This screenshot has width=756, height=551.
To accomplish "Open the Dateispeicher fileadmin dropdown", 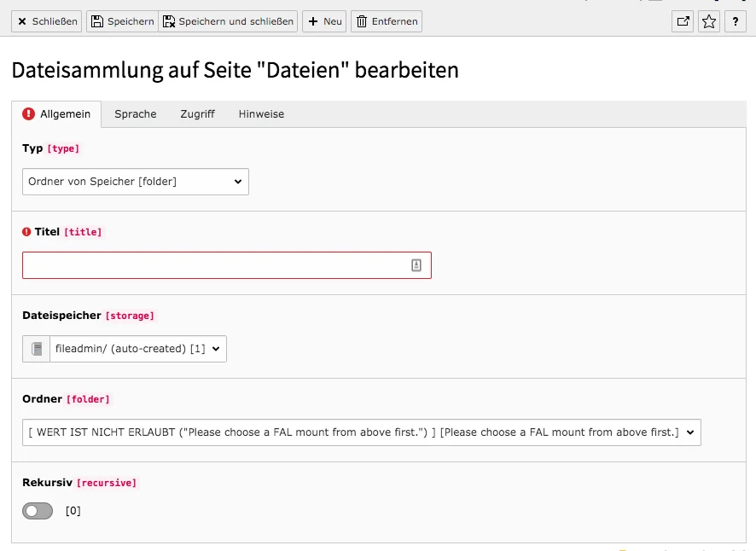I will click(138, 349).
